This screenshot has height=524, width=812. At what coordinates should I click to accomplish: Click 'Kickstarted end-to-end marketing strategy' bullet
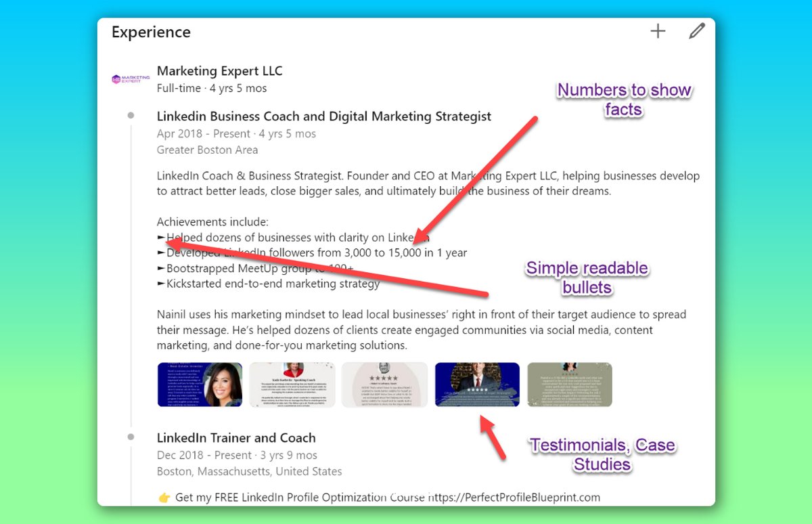(x=269, y=284)
